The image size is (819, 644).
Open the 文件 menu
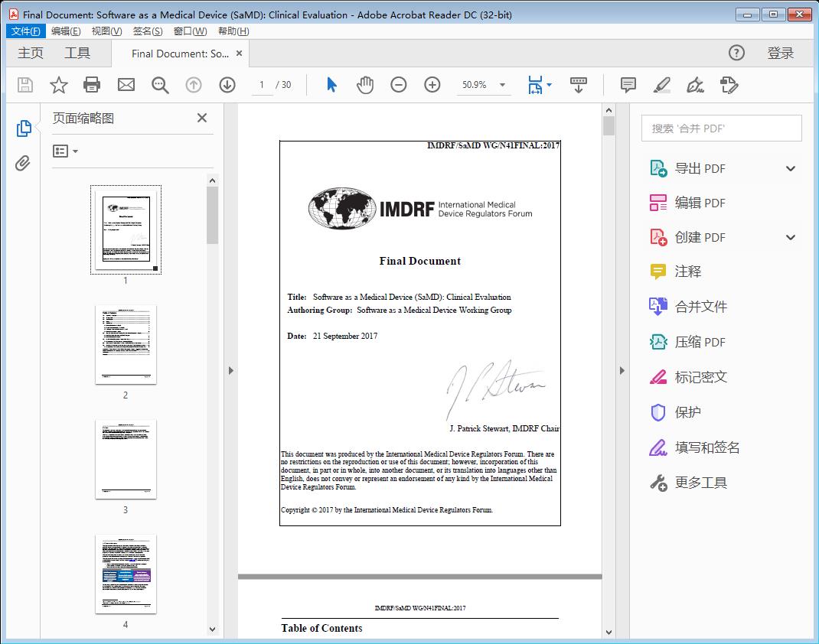point(25,31)
